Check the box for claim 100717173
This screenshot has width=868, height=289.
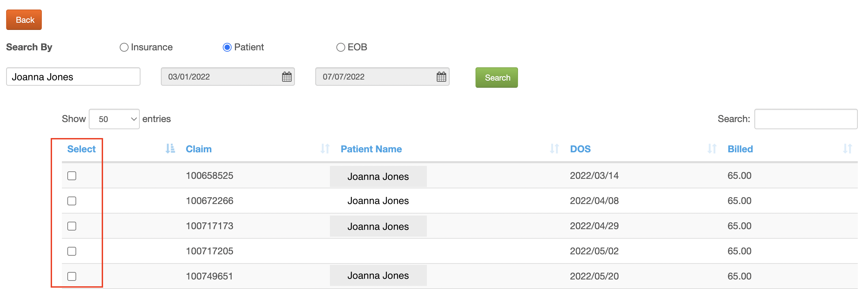pyautogui.click(x=72, y=226)
